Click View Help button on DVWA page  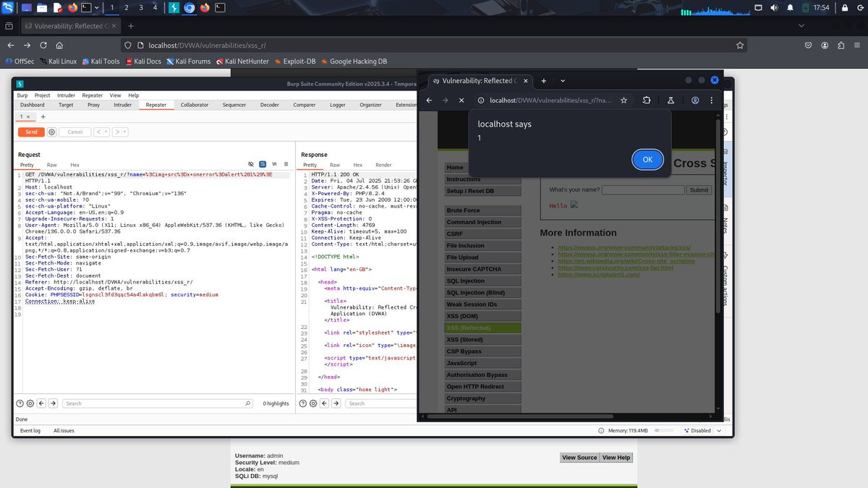(616, 458)
